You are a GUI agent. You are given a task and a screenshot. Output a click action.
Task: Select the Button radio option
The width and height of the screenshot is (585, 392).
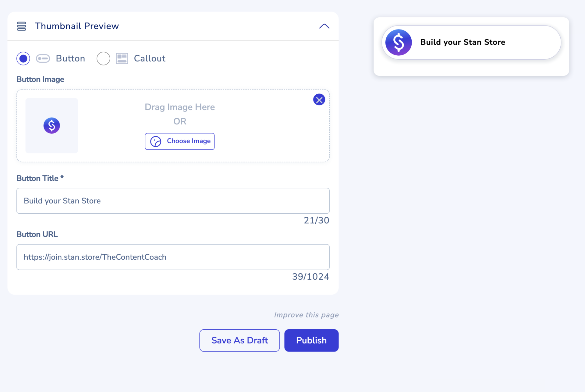(23, 58)
